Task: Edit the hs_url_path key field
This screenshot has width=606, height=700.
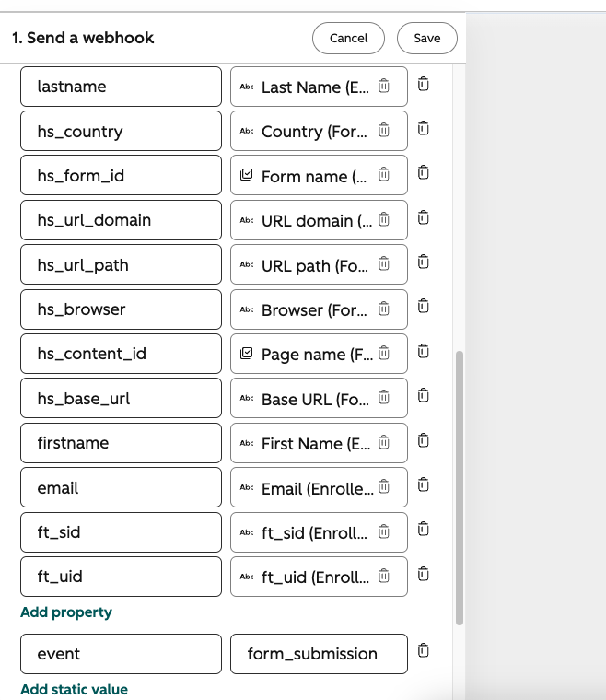Action: [121, 264]
